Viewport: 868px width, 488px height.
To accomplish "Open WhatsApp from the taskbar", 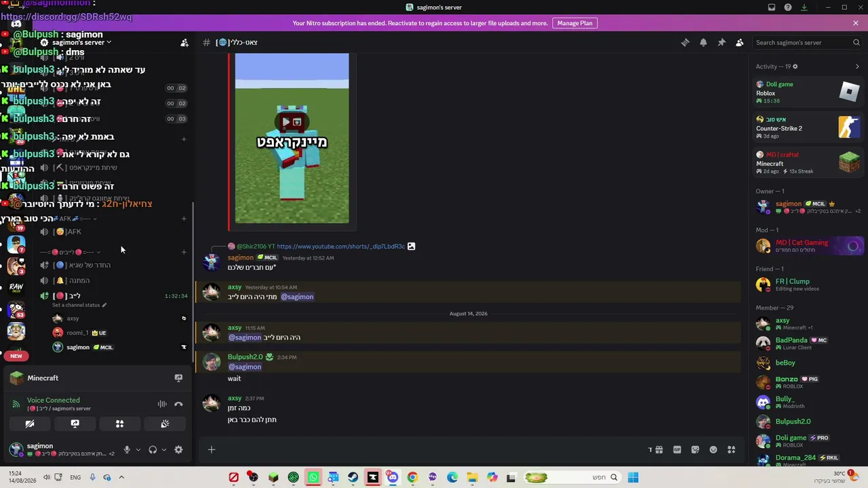I will tap(313, 477).
